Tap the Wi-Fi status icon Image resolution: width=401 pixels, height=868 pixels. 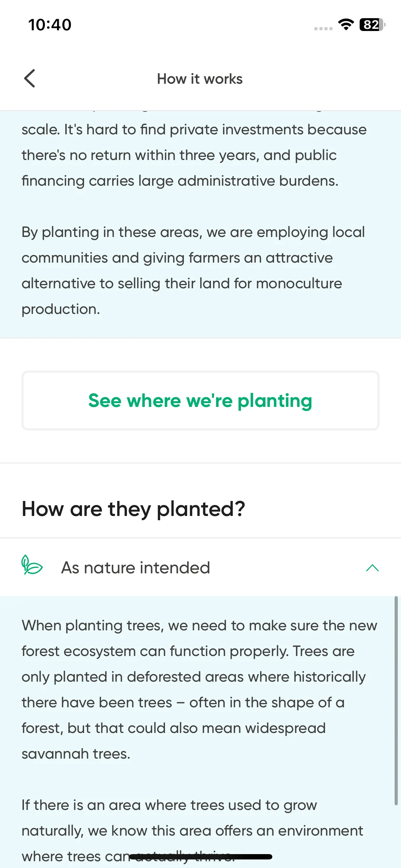tap(346, 25)
